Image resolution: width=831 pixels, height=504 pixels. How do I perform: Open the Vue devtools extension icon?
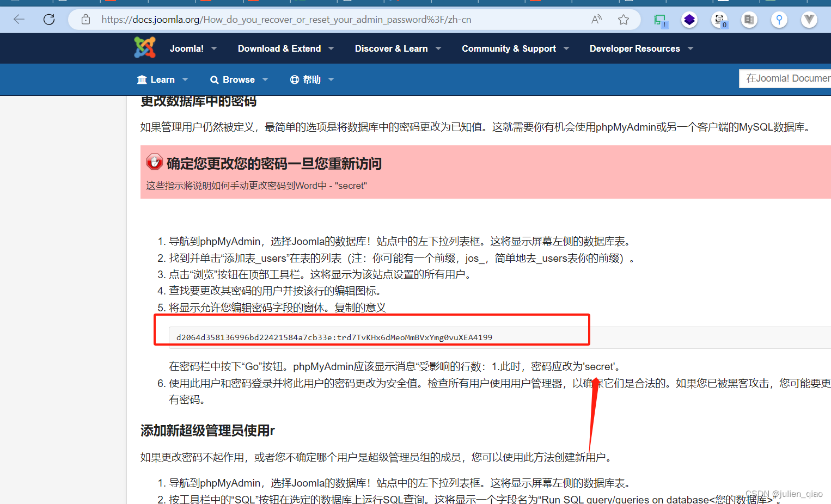pos(809,20)
